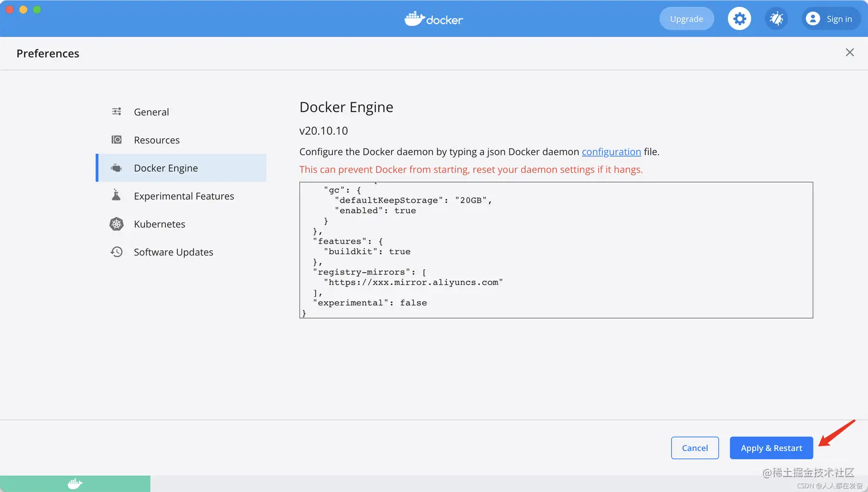Click the Kubernetes helm wheel icon
Image resolution: width=868 pixels, height=492 pixels.
point(117,224)
